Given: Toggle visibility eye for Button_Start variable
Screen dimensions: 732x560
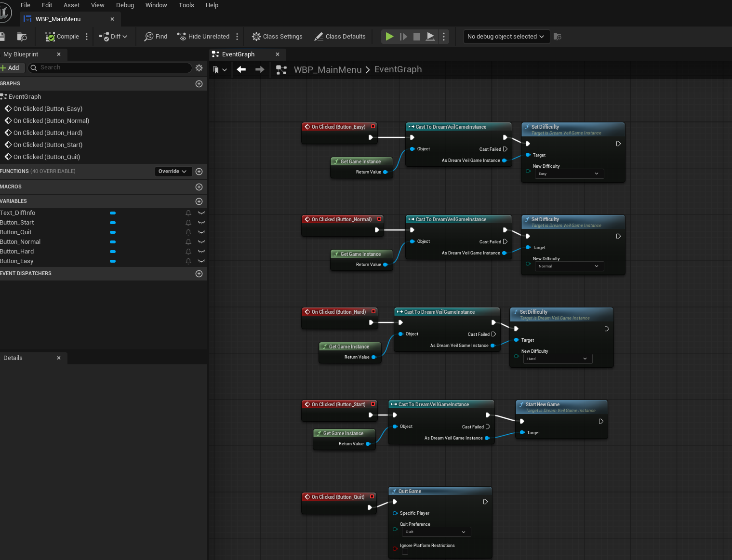Looking at the screenshot, I should [201, 223].
